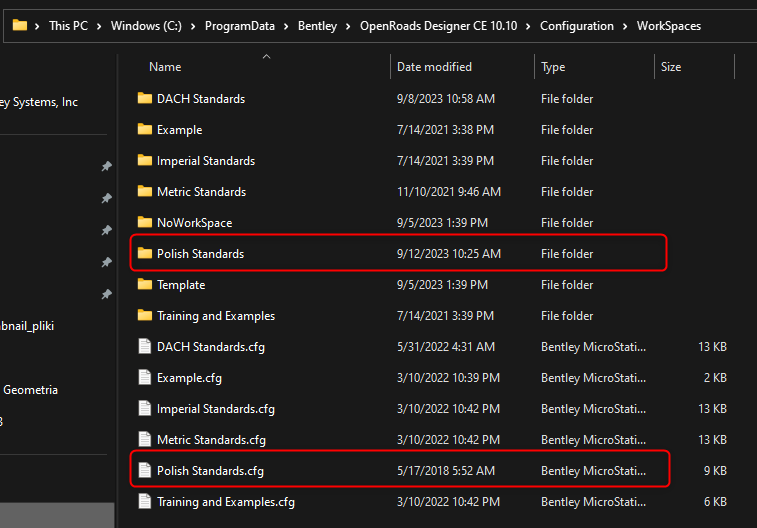The width and height of the screenshot is (757, 528).
Task: Select the DACH Standards folder icon
Action: (145, 98)
